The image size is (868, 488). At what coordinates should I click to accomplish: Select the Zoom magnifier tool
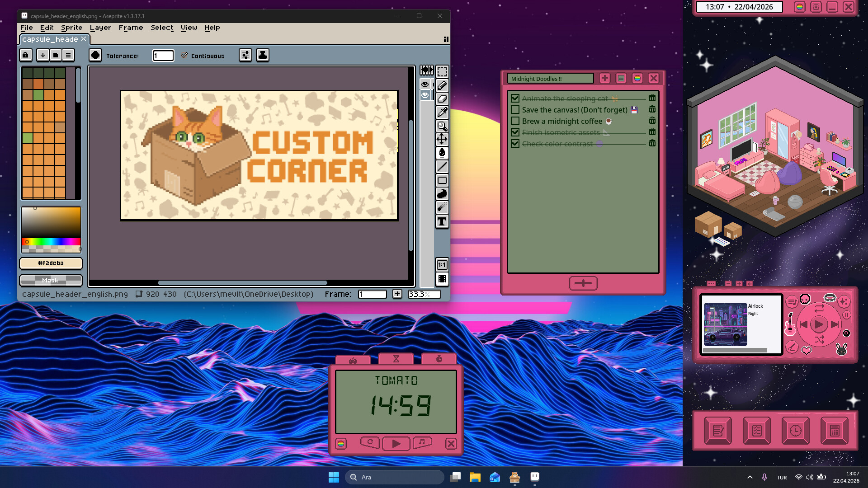pos(442,126)
